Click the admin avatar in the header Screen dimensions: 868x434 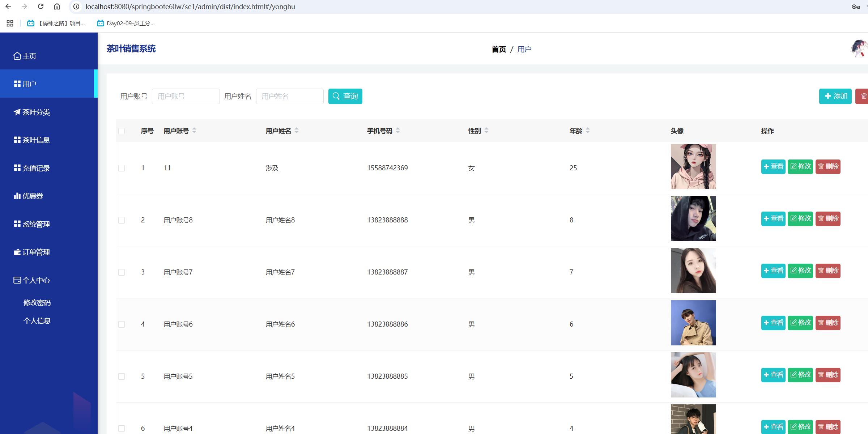[859, 49]
